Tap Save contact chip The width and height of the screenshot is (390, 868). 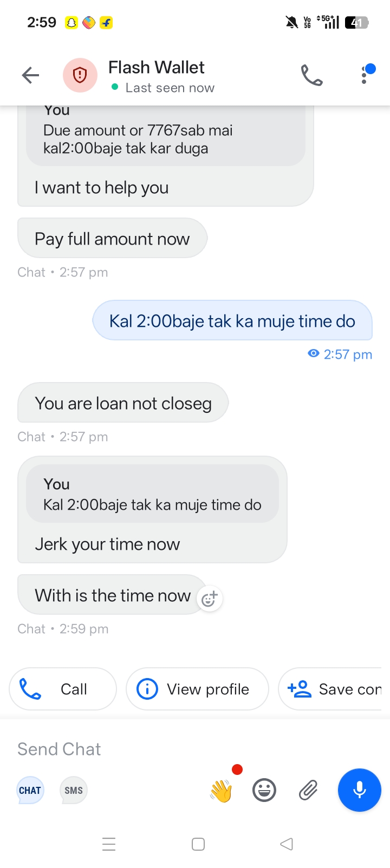(334, 689)
